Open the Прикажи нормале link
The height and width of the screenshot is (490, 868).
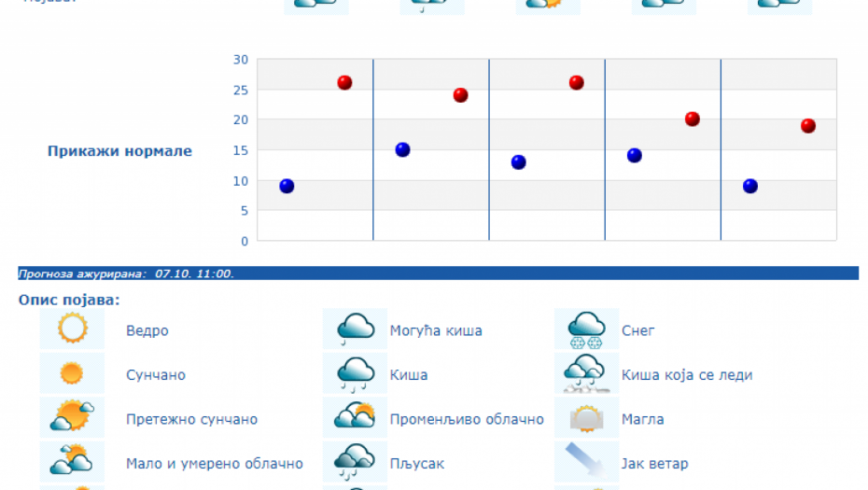[x=119, y=151]
